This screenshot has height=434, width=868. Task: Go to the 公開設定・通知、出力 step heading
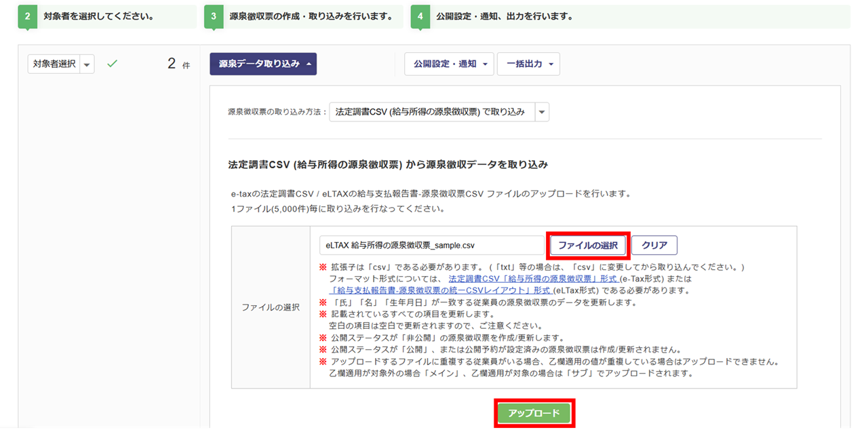pyautogui.click(x=505, y=17)
